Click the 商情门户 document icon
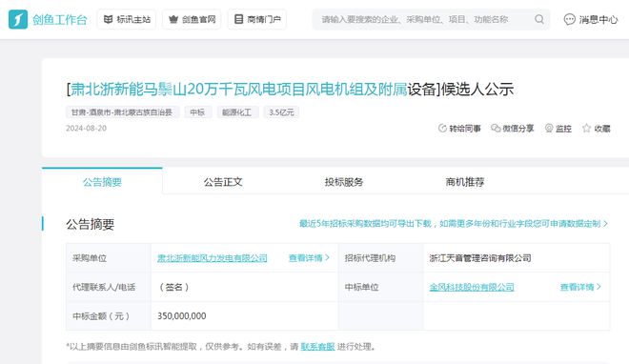This screenshot has height=364, width=629. 238,19
